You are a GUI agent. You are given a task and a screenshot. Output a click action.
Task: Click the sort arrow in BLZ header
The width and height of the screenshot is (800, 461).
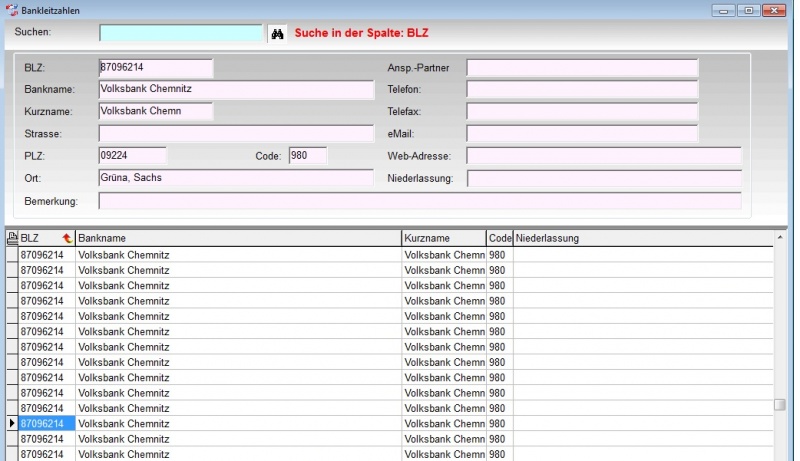point(67,238)
